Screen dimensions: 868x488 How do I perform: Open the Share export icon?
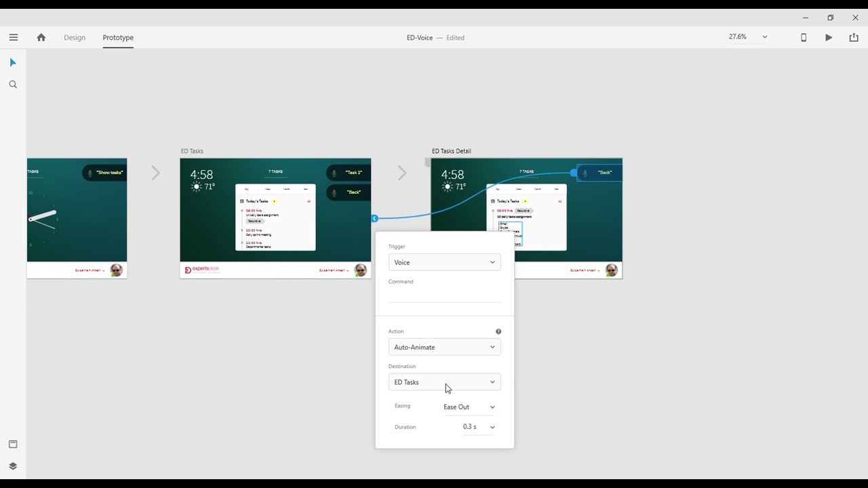854,37
